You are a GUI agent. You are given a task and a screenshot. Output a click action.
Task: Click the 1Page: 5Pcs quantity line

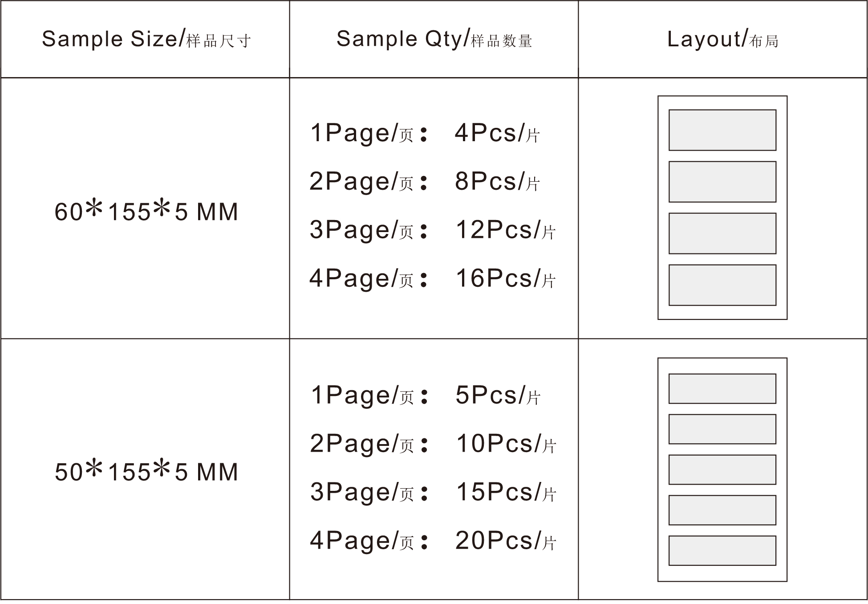(x=425, y=395)
